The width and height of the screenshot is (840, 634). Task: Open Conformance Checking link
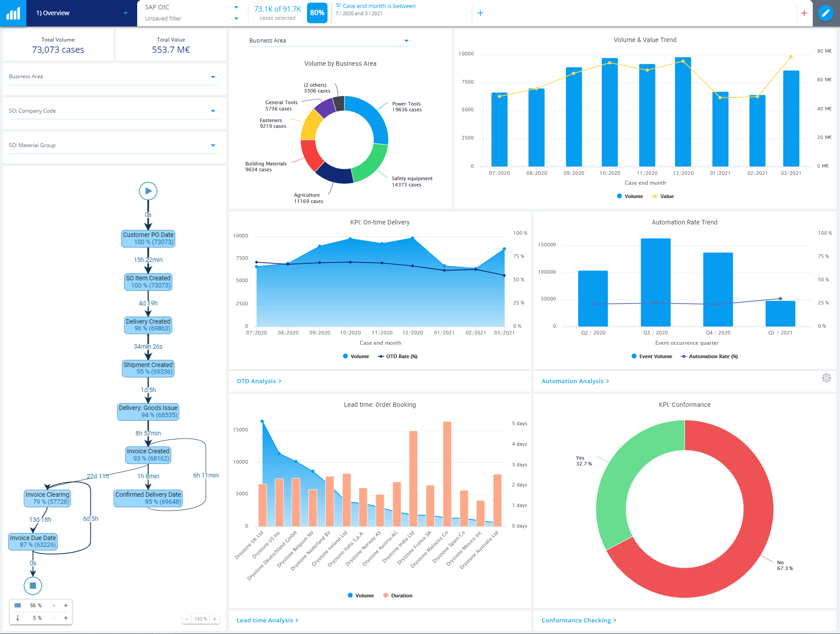(579, 620)
